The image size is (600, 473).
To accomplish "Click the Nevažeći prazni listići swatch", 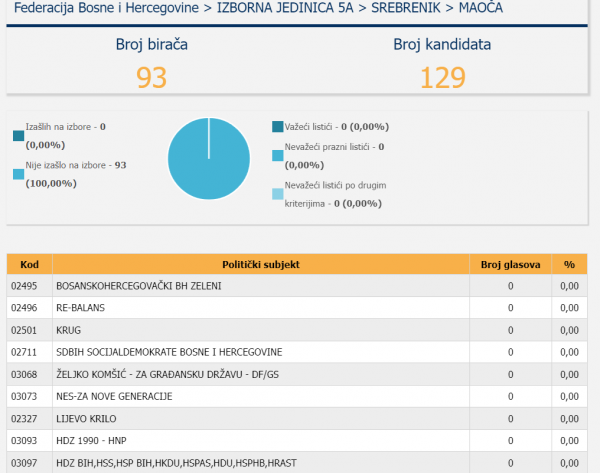I will (278, 155).
